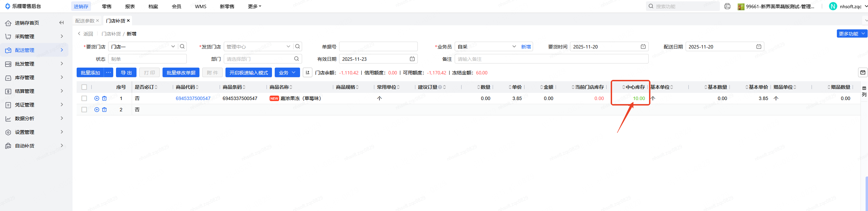The image size is (868, 211).
Task: Check the checkbox for row 2
Action: [84, 110]
